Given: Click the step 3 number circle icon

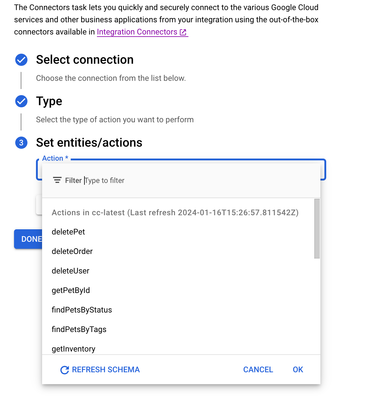Looking at the screenshot, I should click(21, 143).
